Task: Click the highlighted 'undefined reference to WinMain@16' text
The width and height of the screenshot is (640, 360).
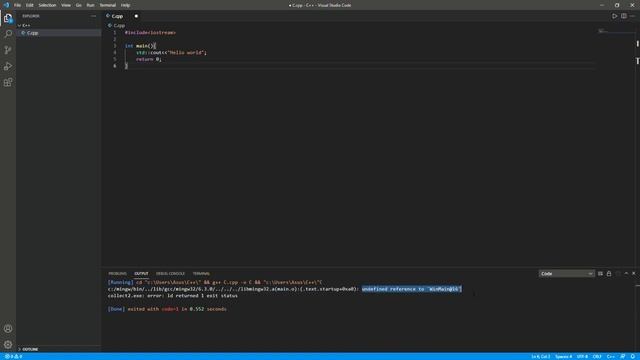Action: click(411, 289)
